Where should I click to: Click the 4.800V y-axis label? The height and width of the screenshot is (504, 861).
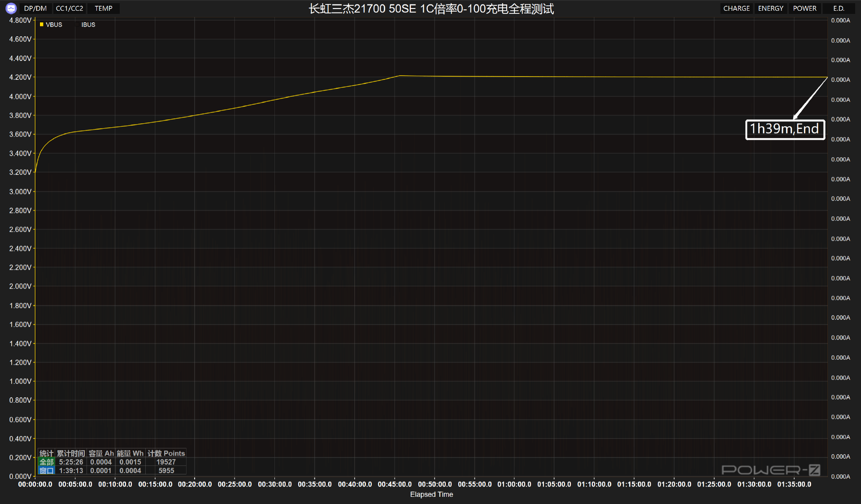tap(20, 20)
